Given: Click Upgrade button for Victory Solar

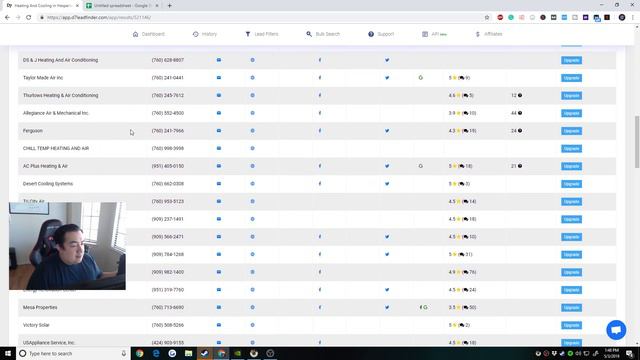Looking at the screenshot, I should pos(571,325).
